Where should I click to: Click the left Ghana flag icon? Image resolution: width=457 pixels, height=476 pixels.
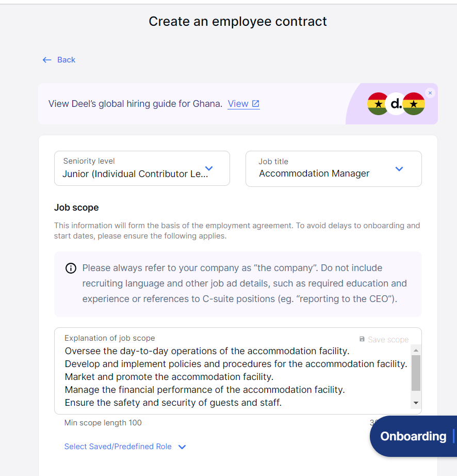[x=378, y=104]
